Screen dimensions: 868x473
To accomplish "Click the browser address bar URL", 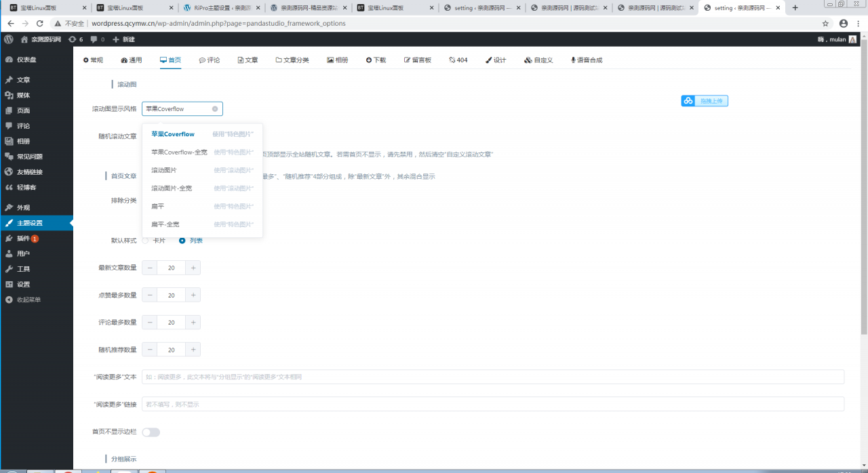I will (218, 23).
